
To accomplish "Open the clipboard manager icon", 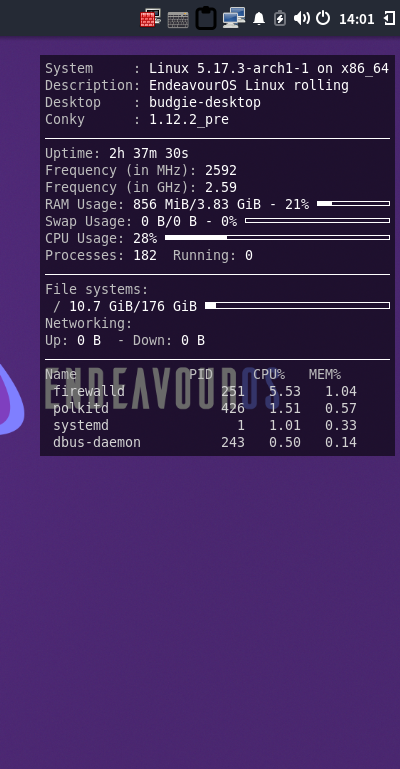I will 206,18.
